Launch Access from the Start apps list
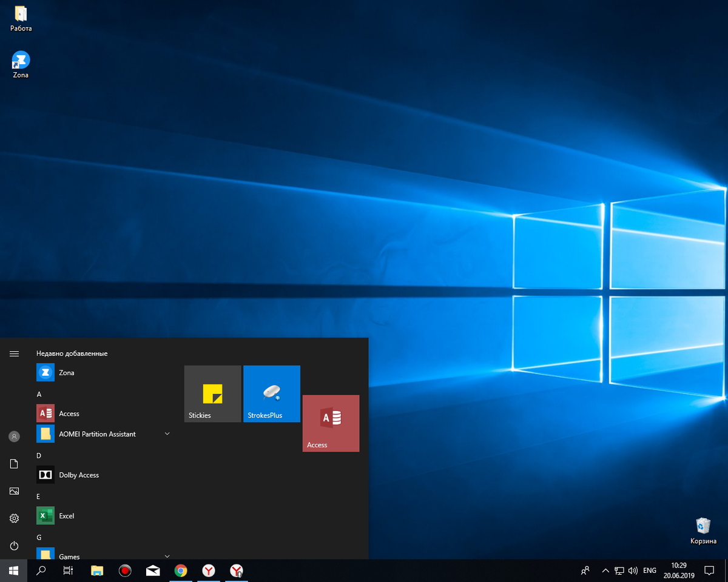Viewport: 728px width, 582px height. (104, 413)
